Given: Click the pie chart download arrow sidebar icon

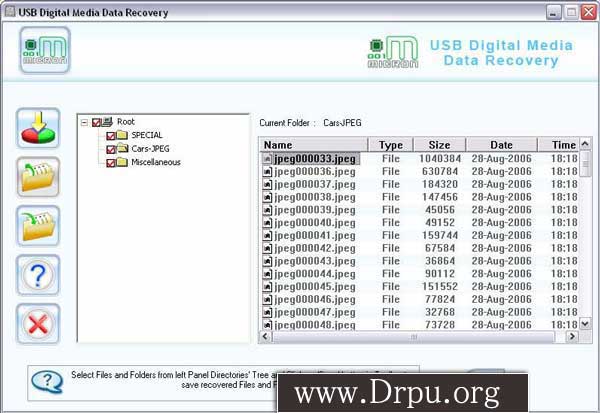Looking at the screenshot, I should point(38,128).
